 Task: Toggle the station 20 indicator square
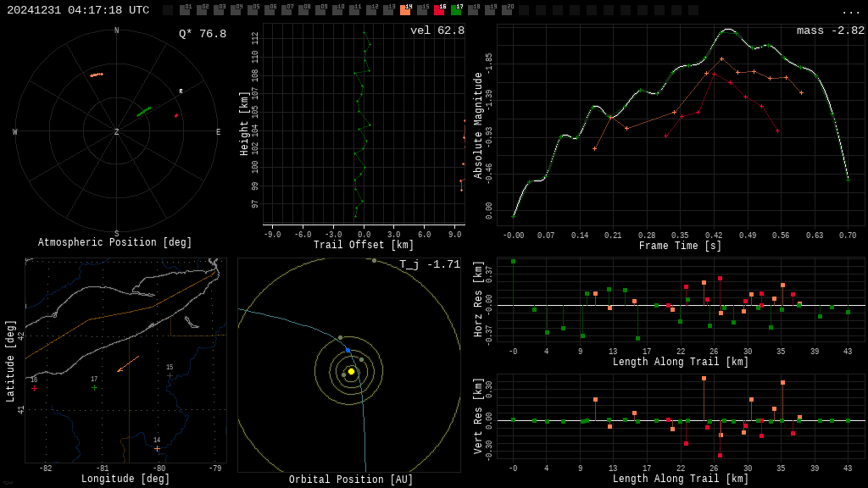pos(507,10)
